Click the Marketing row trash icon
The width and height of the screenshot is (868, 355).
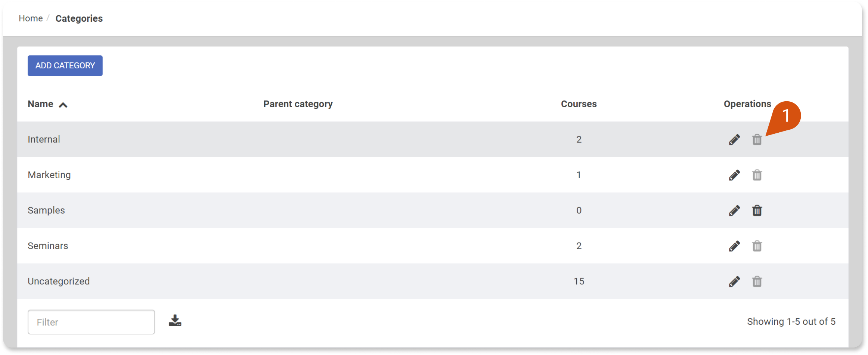(x=757, y=175)
